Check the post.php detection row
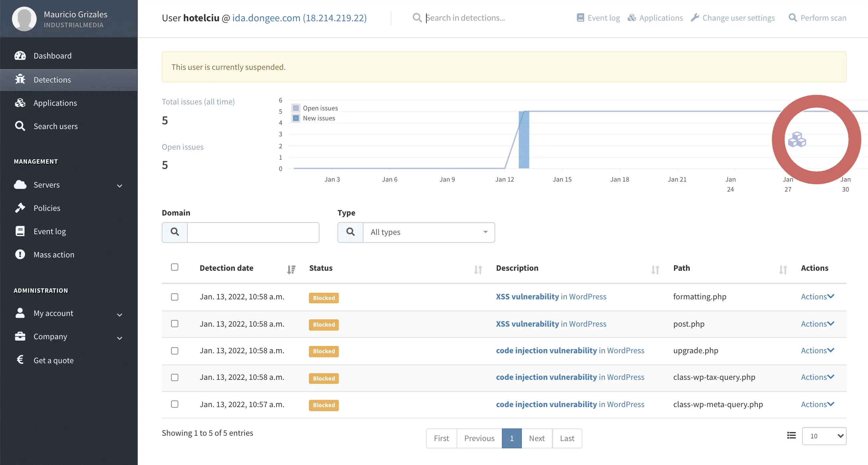The width and height of the screenshot is (868, 465). 174,324
